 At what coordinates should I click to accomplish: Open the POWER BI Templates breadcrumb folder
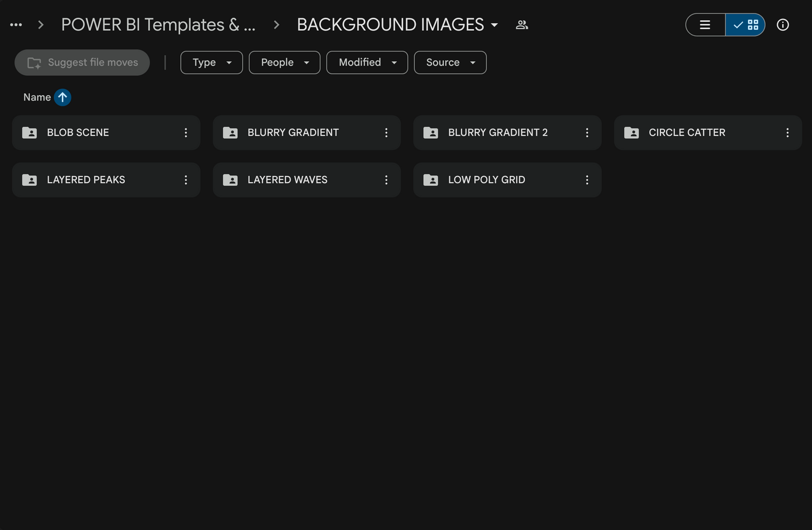point(158,25)
